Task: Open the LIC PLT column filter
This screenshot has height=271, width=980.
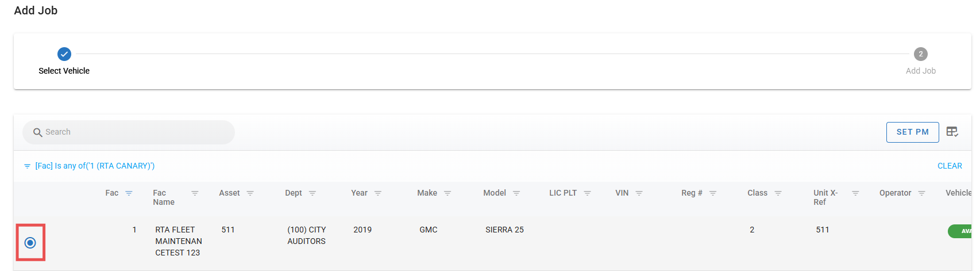Action: pos(587,193)
